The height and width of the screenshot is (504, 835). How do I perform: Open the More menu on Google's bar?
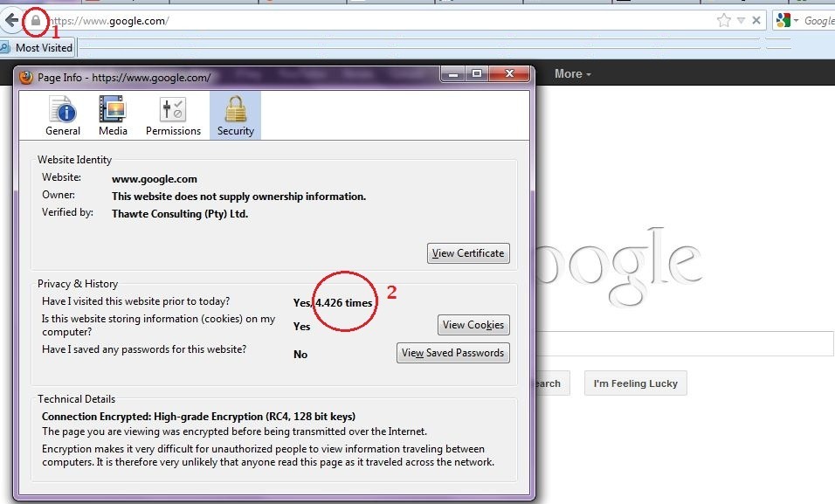coord(573,74)
